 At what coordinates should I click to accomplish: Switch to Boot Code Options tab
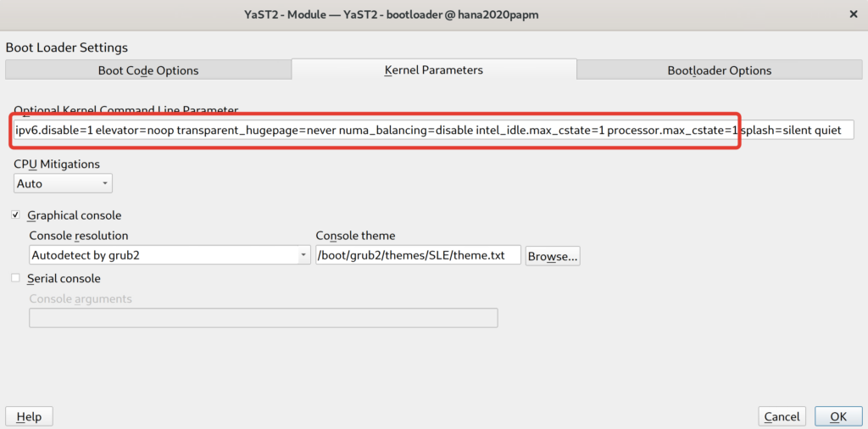point(148,70)
